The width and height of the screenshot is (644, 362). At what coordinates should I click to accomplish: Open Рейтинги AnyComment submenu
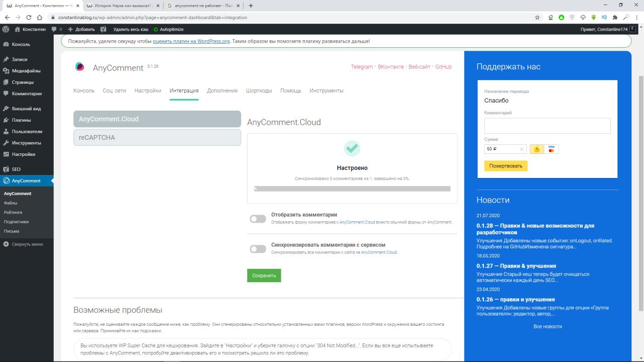pos(13,212)
